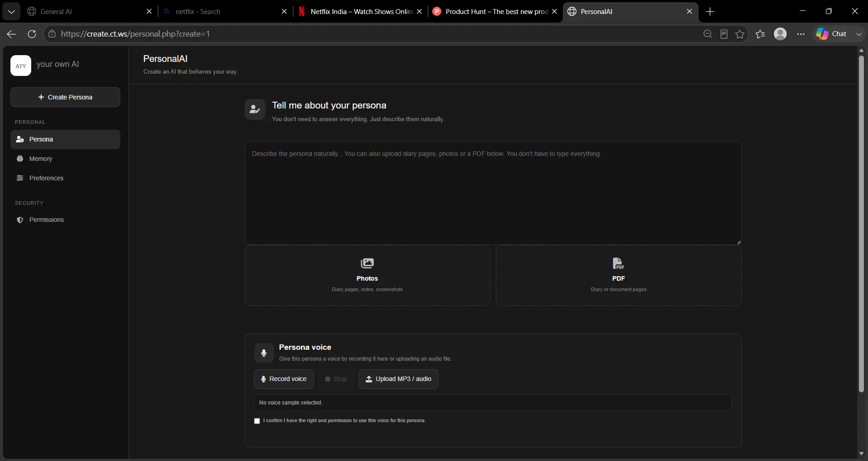Click the Photos upload card
Screen dimensions: 868x461
(367, 276)
